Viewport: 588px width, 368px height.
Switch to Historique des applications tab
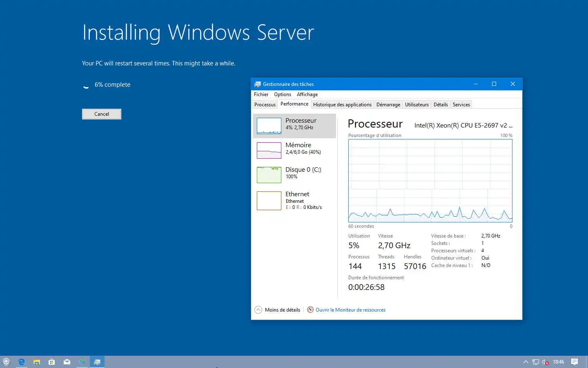(x=342, y=105)
